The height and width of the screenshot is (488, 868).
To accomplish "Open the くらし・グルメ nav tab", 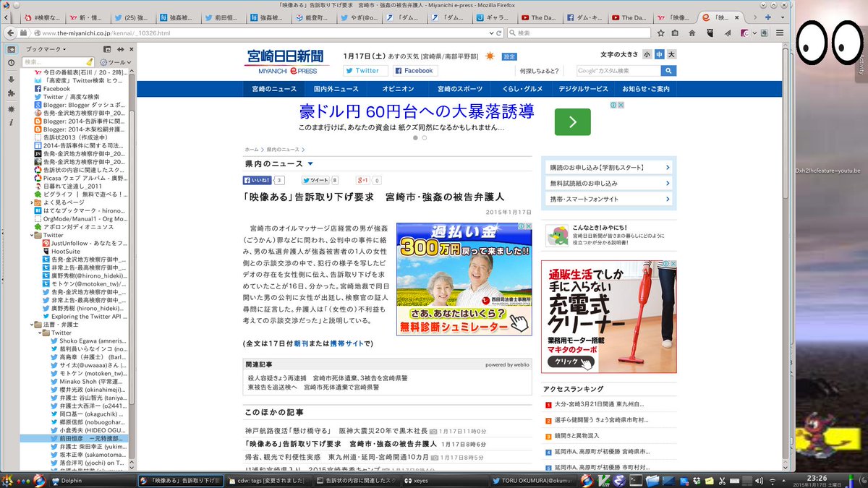I will point(522,89).
